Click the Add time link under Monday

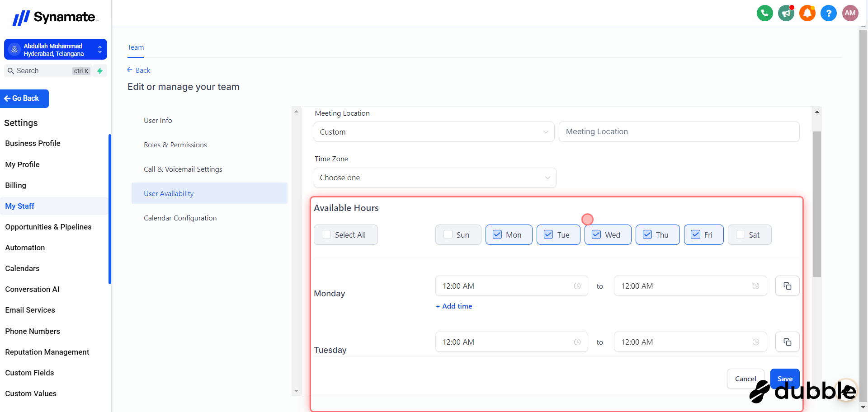[454, 306]
